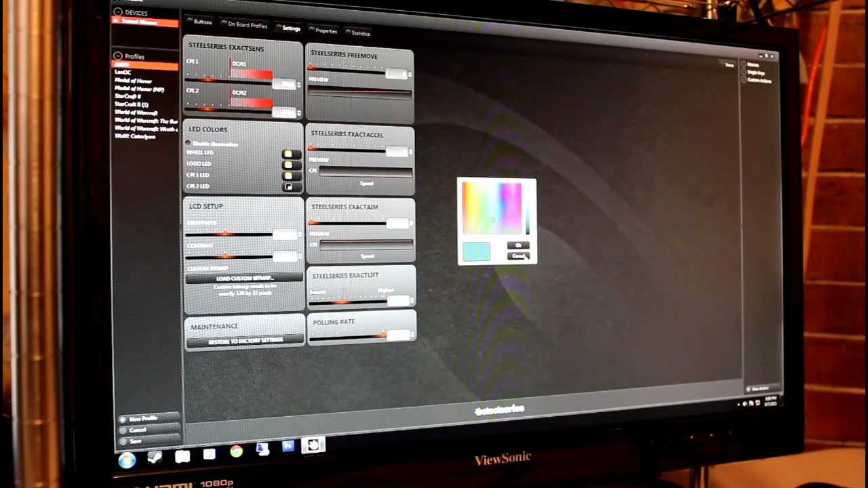Adjust the SteelSeries ExactAccel slider
This screenshot has width=868, height=488.
(x=346, y=148)
